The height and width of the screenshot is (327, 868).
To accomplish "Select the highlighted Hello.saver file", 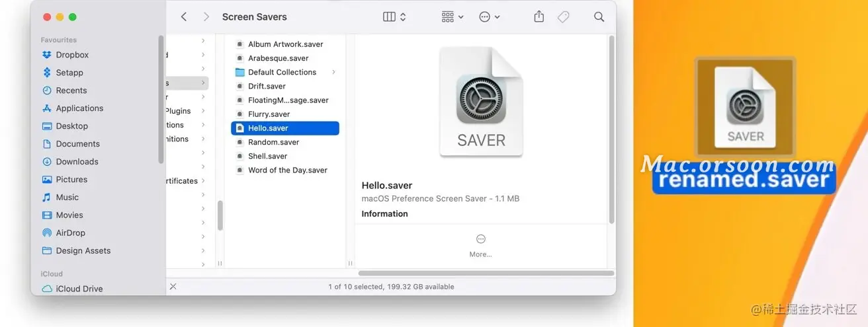I will coord(285,128).
